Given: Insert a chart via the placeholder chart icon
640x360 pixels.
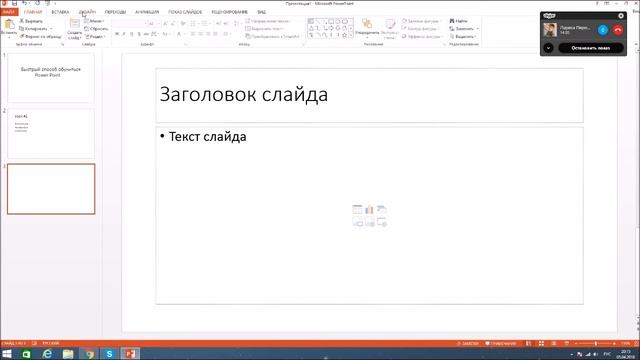Looking at the screenshot, I should pos(369,209).
